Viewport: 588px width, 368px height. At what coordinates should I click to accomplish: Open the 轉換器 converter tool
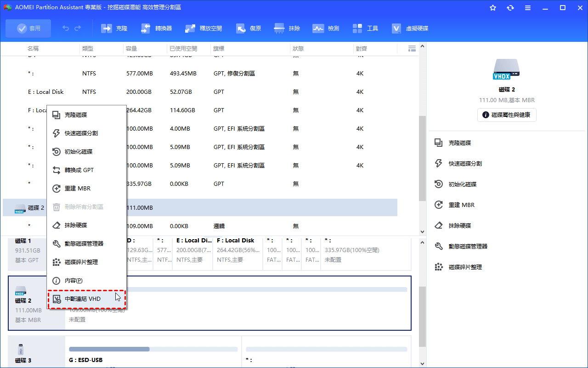(156, 29)
